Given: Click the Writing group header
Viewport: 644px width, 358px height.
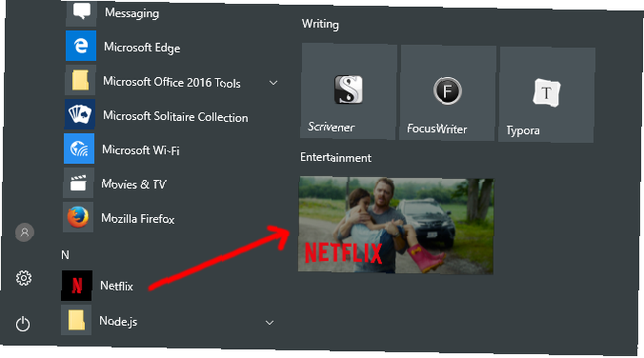Looking at the screenshot, I should point(320,24).
